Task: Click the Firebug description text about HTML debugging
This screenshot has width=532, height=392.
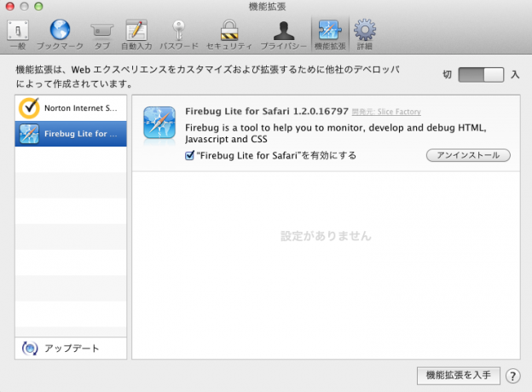Action: (336, 133)
